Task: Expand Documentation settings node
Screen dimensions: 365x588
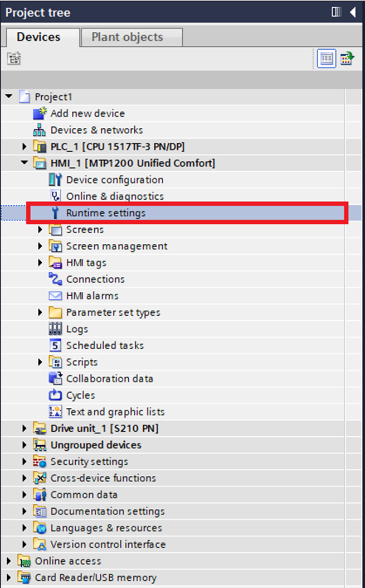Action: click(25, 511)
